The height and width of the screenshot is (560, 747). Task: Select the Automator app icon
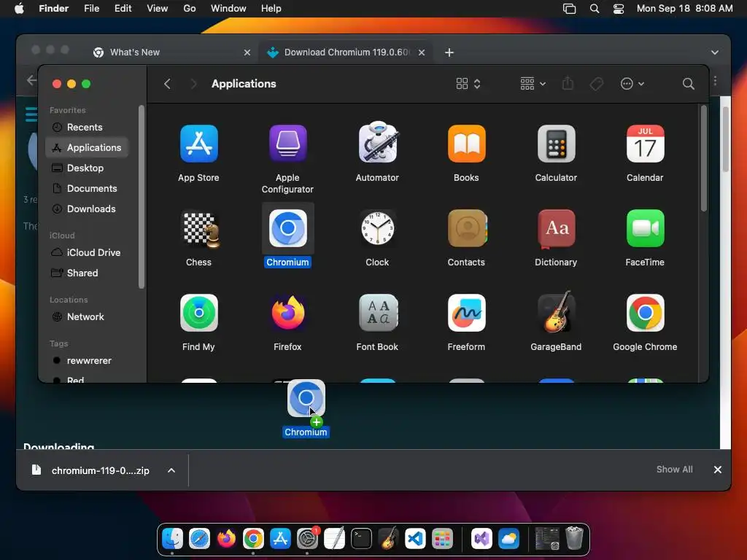pyautogui.click(x=377, y=143)
